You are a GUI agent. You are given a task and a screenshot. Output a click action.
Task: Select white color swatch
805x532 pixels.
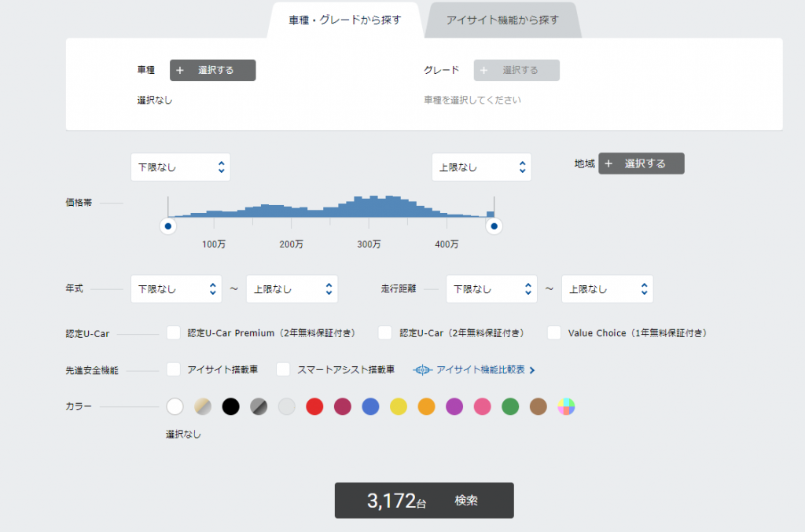click(175, 407)
